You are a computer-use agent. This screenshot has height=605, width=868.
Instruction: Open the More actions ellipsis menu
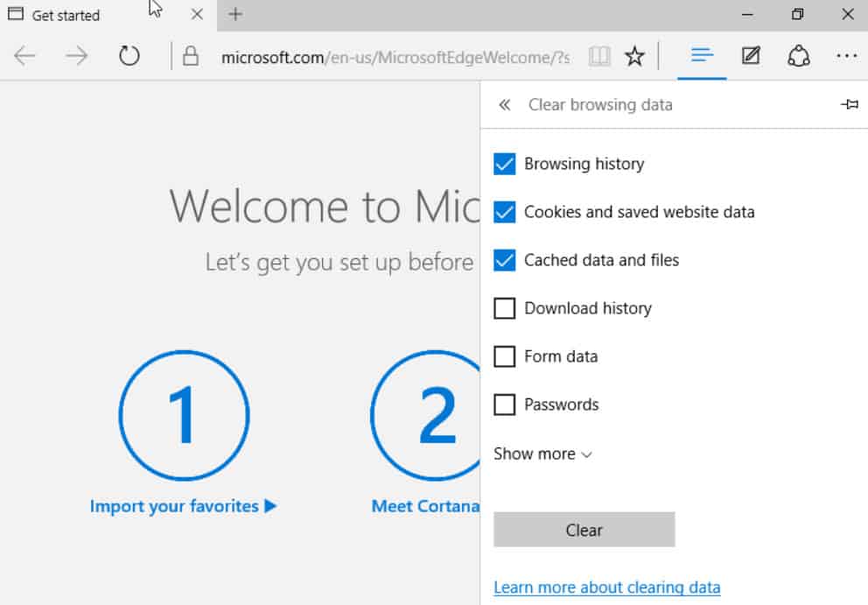click(x=846, y=56)
